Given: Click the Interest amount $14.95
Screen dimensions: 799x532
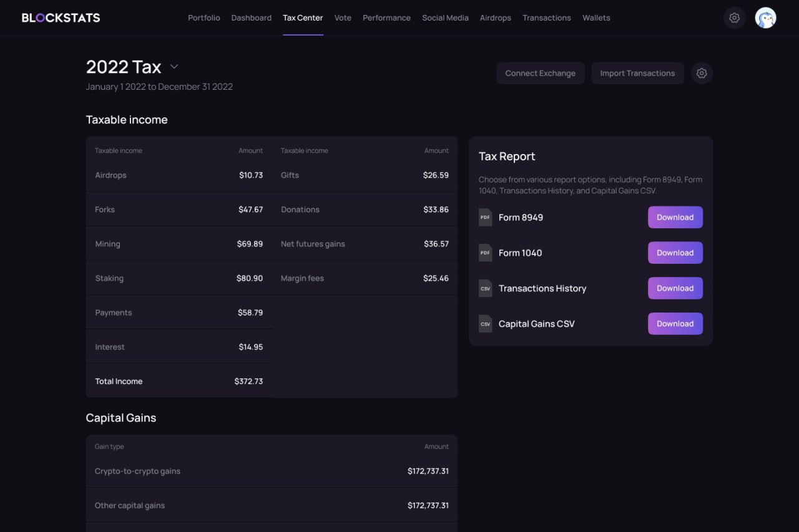Looking at the screenshot, I should pos(251,347).
